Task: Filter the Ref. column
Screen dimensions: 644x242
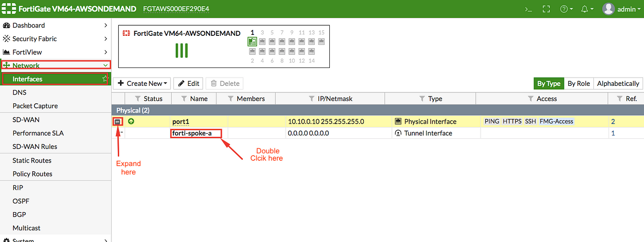Action: click(619, 98)
